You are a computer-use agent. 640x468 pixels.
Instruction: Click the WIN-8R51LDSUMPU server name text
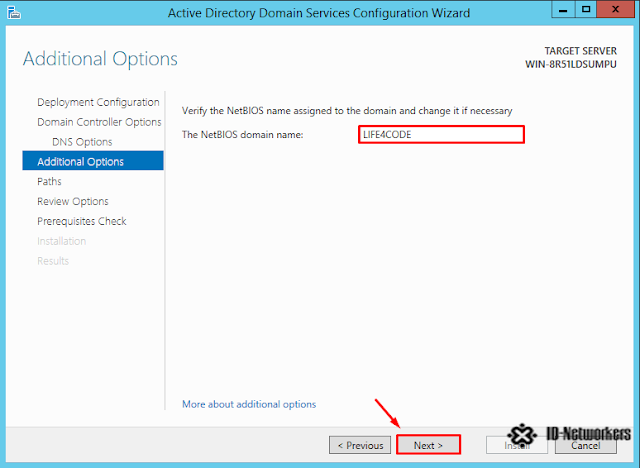[571, 64]
